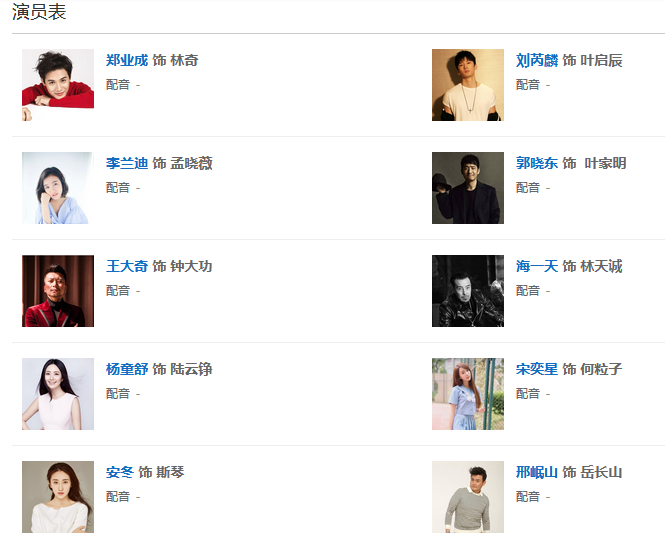The width and height of the screenshot is (665, 546).
Task: Select 安冬's portrait thumbnail
Action: 58,497
